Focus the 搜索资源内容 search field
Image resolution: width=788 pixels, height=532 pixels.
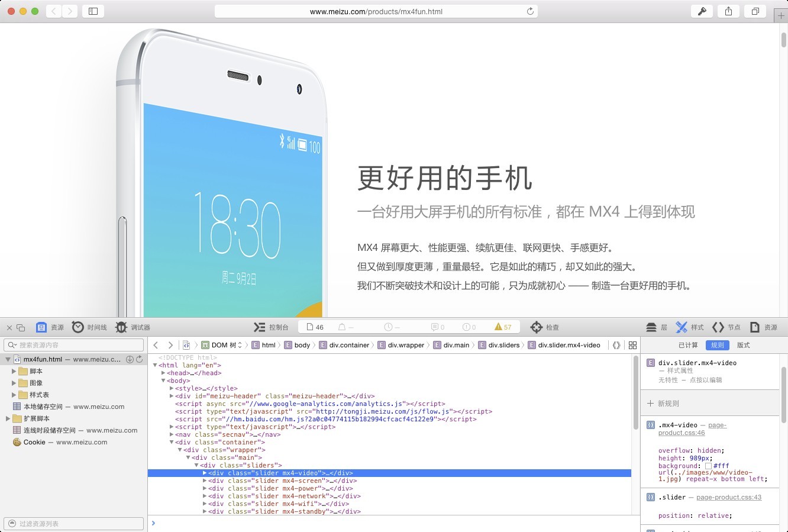pyautogui.click(x=74, y=345)
